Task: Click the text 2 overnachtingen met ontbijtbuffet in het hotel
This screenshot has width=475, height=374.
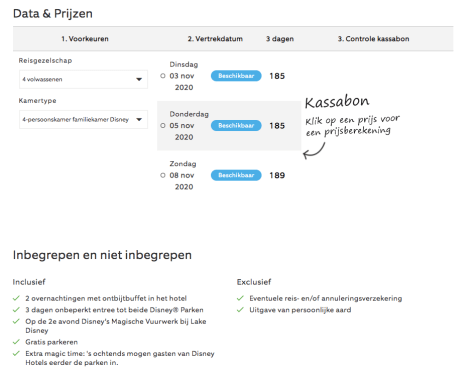Action: pyautogui.click(x=106, y=298)
